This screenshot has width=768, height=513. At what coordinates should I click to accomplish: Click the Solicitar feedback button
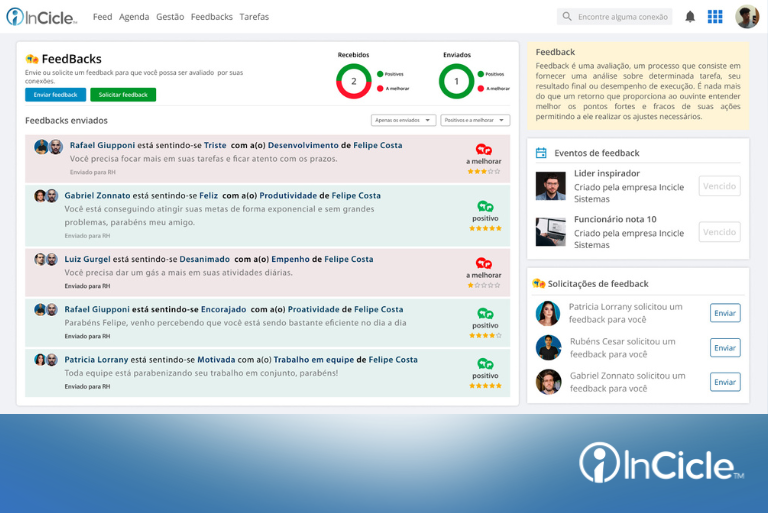(123, 95)
